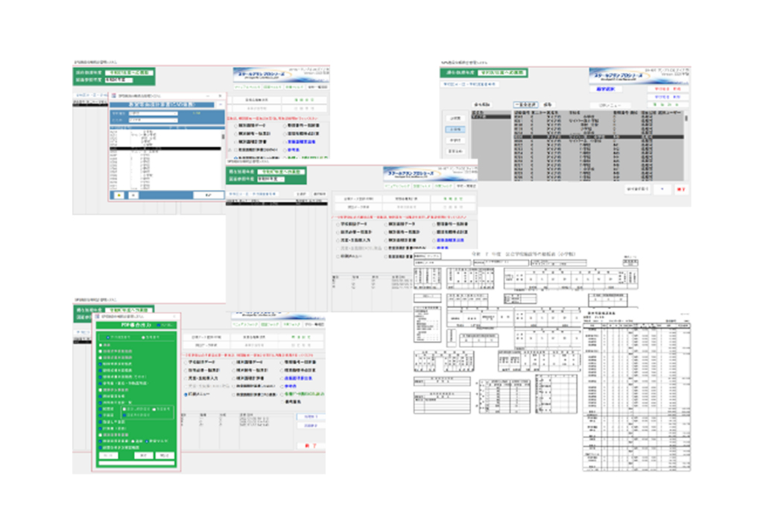Image resolution: width=763 pixels, height=532 pixels.
Task: Close the blue school selection dialog
Action: [x=220, y=96]
